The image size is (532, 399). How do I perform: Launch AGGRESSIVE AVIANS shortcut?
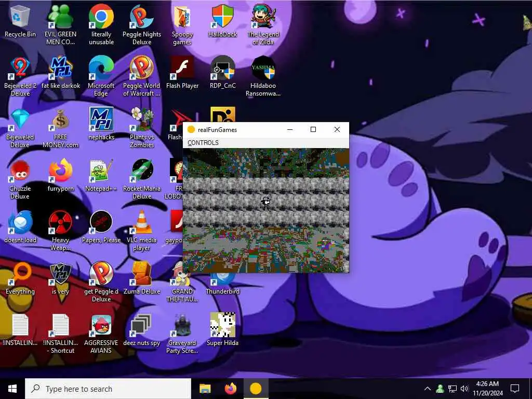[x=101, y=334]
